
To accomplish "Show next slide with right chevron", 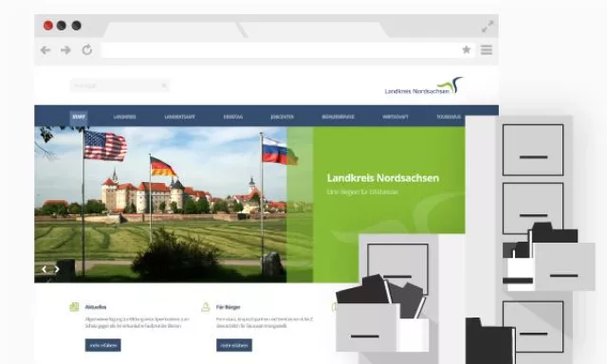I will point(57,269).
